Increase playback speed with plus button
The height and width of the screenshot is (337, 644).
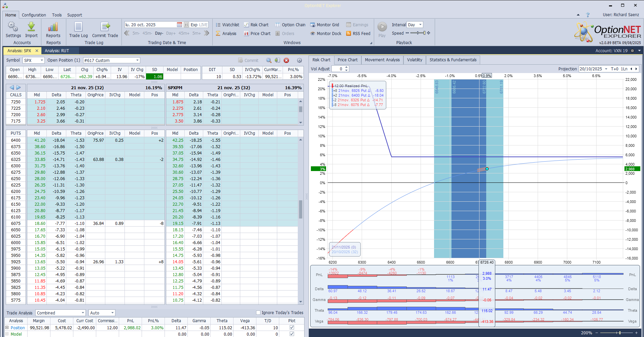click(428, 33)
